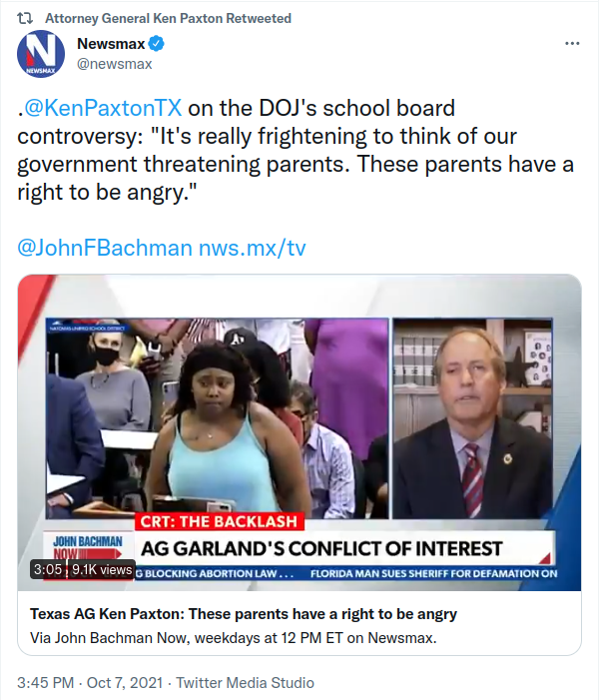Viewport: 601px width, 700px height.
Task: Click the blue verified badge next to Newsmax
Action: pos(157,44)
